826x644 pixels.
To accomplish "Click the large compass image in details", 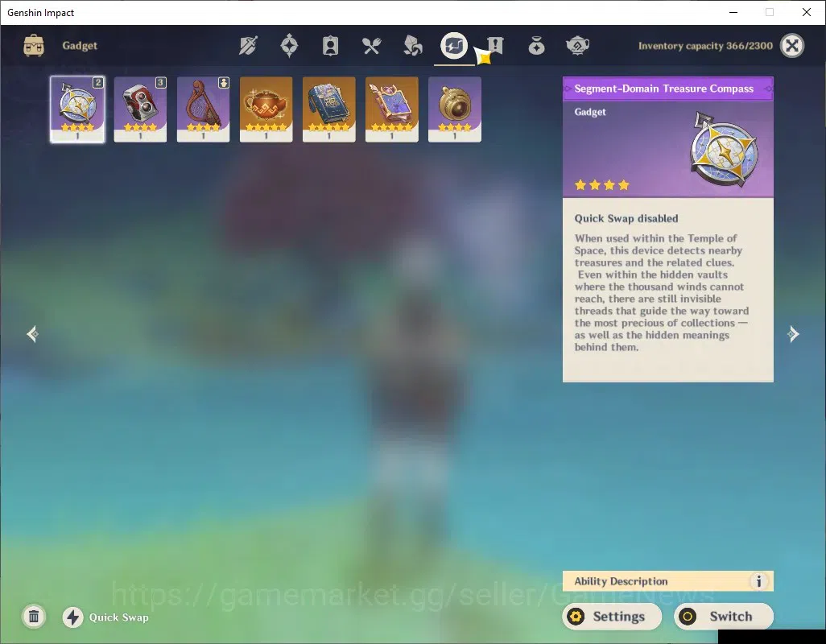I will [724, 149].
